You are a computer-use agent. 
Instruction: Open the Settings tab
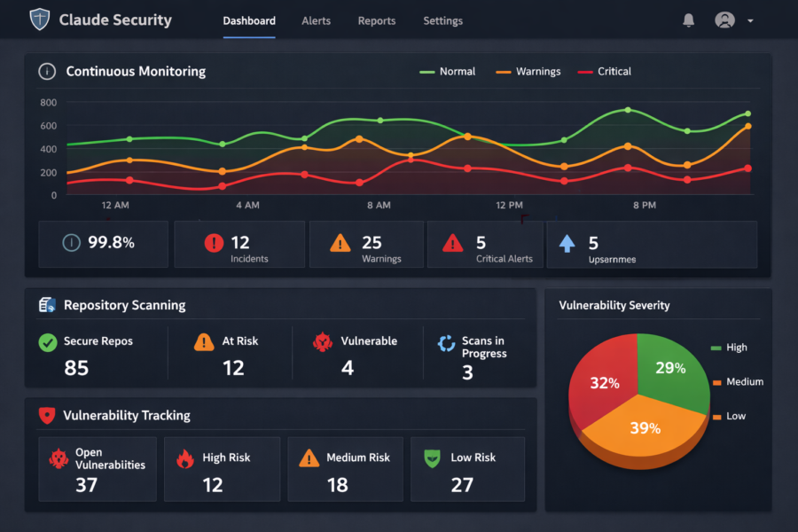(x=442, y=21)
